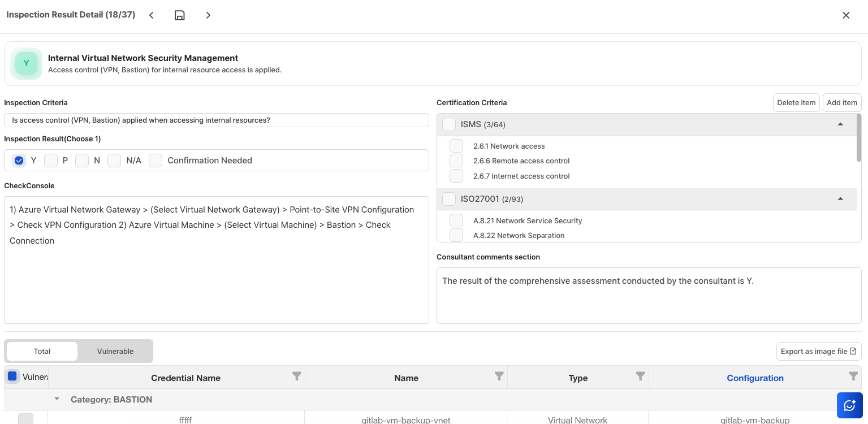Image resolution: width=868 pixels, height=424 pixels.
Task: Click the Add item button
Action: click(x=841, y=102)
